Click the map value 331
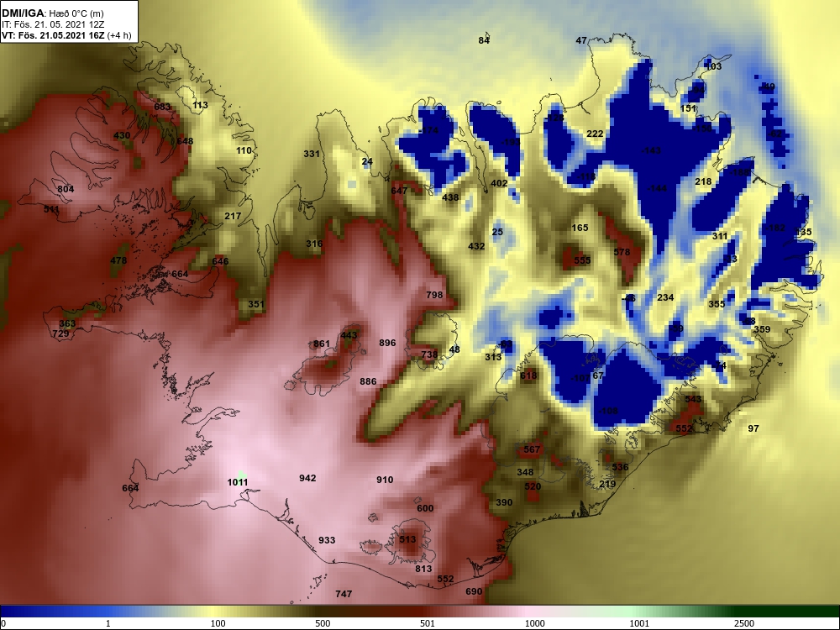The width and height of the screenshot is (840, 630). (x=312, y=154)
